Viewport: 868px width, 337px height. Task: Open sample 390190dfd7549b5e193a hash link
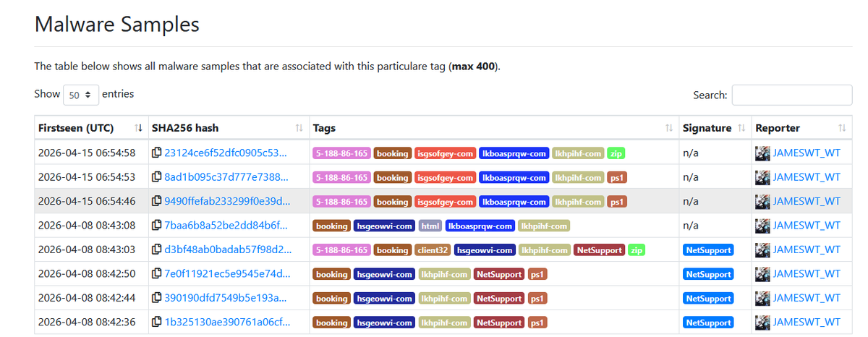226,298
